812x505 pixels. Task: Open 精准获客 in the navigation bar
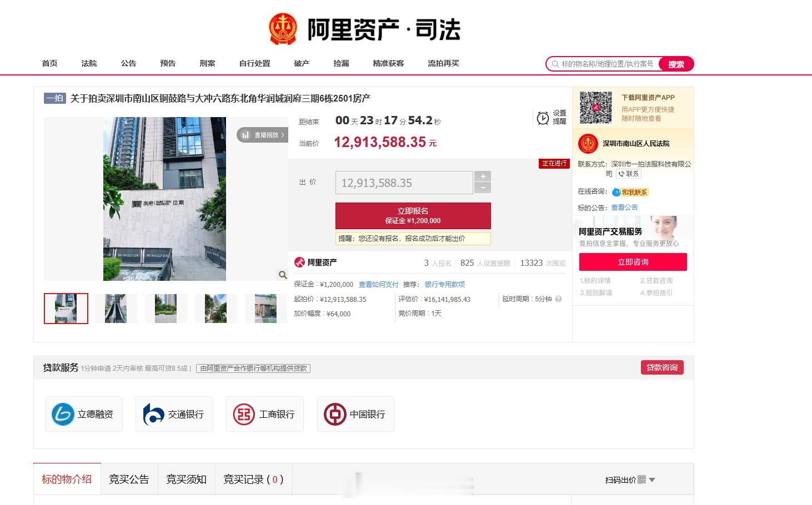click(x=388, y=63)
